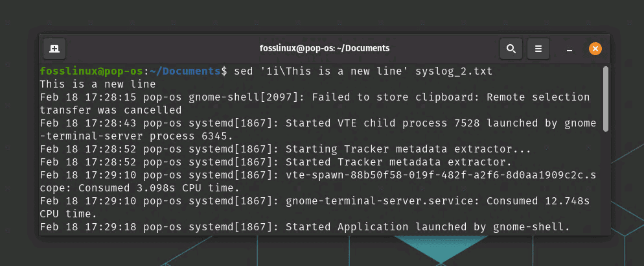Open the terminal search tool

511,49
